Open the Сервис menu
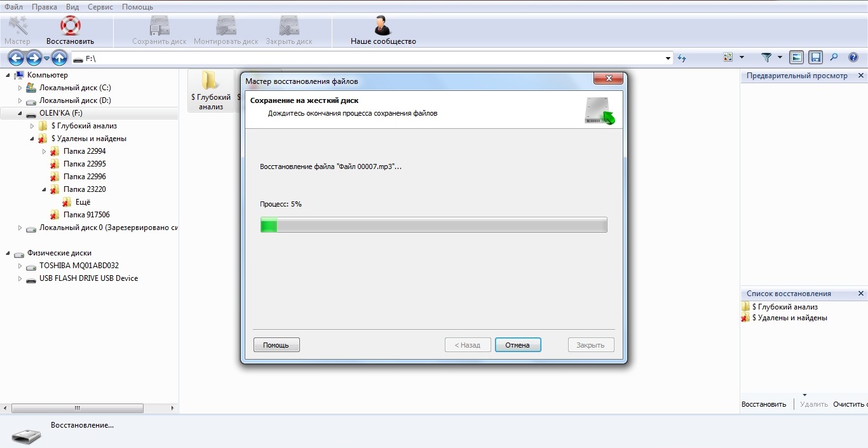 tap(100, 7)
